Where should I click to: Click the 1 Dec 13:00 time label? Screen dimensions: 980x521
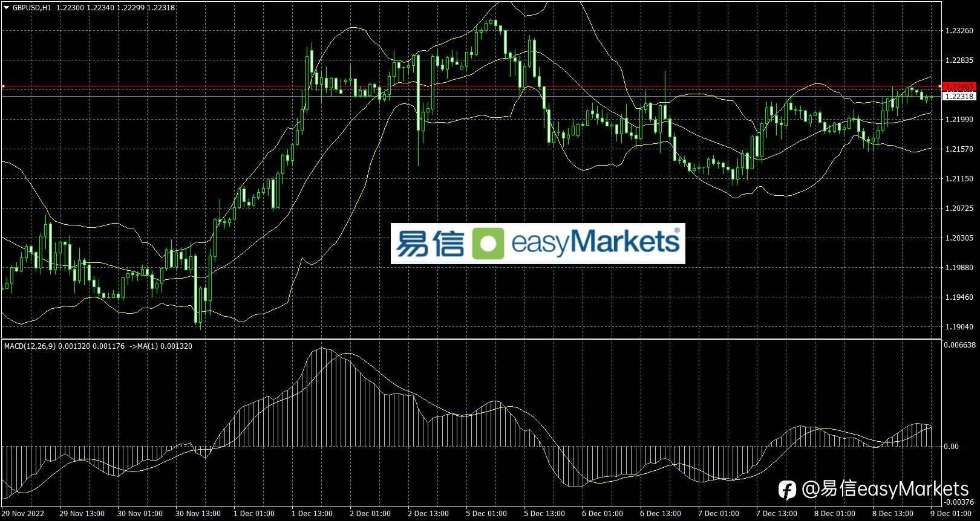(312, 514)
